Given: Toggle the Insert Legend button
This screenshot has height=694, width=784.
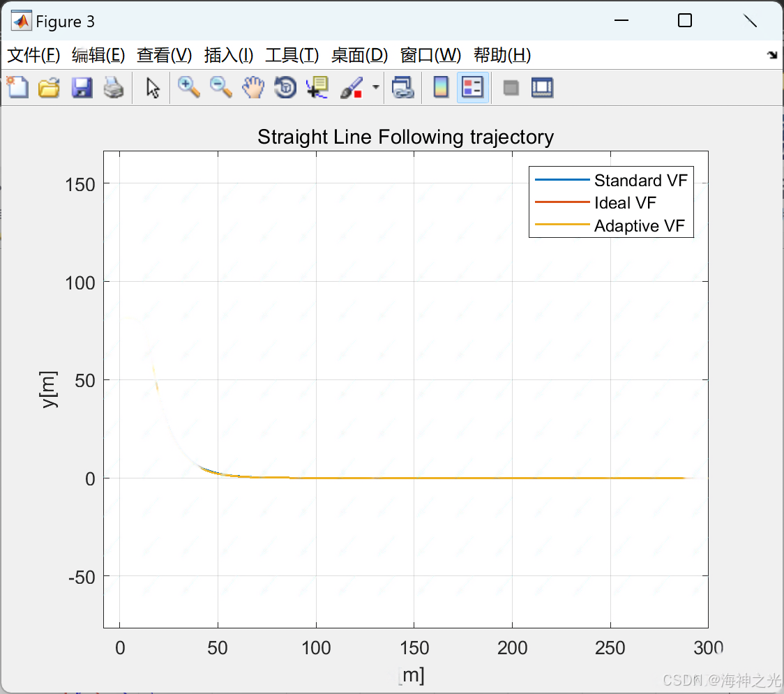Looking at the screenshot, I should pyautogui.click(x=472, y=87).
